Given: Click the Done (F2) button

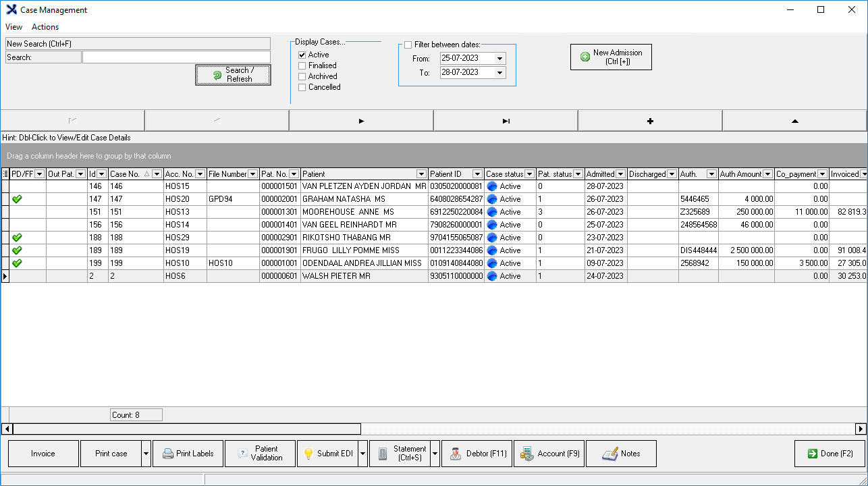Looking at the screenshot, I should pyautogui.click(x=830, y=454).
